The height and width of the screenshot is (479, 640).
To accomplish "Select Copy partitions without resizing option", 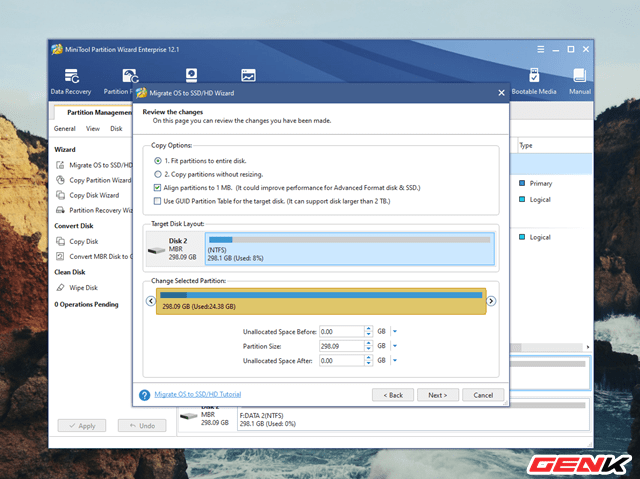I will coord(158,174).
